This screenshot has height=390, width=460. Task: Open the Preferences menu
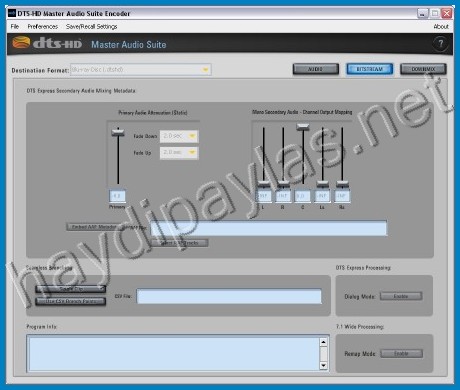[43, 26]
